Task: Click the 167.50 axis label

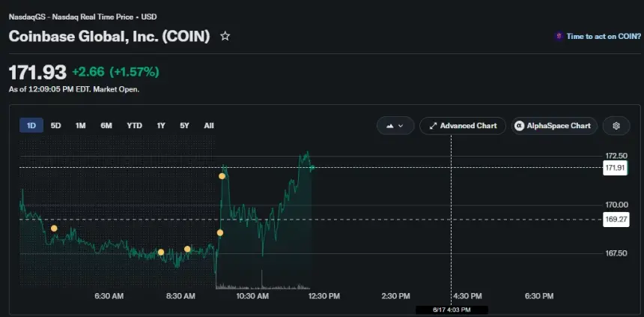Action: pos(616,253)
